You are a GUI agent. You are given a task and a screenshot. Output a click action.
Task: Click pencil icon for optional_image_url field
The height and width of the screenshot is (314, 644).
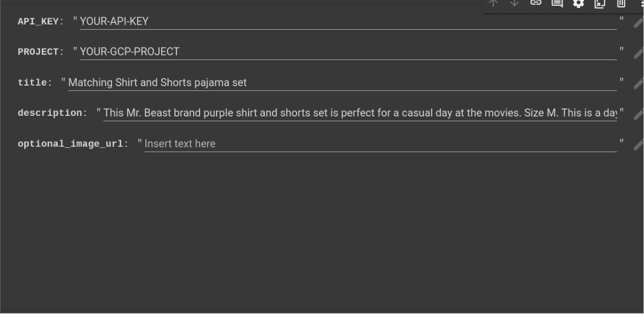pos(638,144)
